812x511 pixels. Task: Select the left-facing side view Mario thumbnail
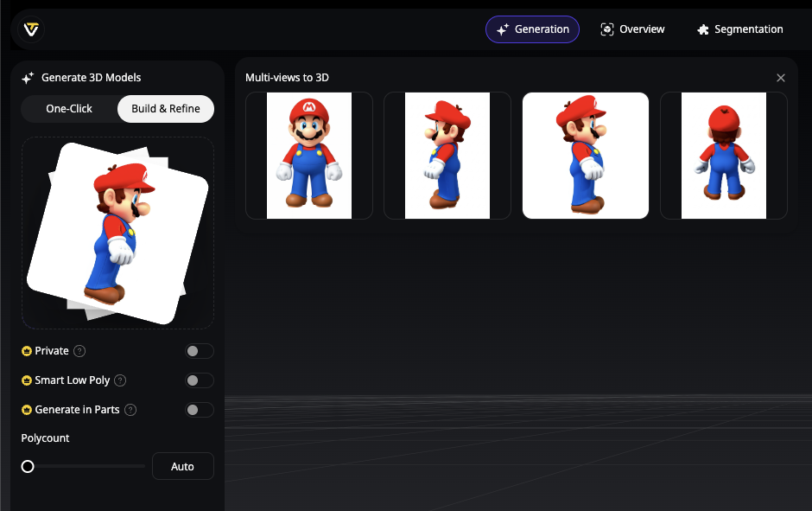(447, 156)
